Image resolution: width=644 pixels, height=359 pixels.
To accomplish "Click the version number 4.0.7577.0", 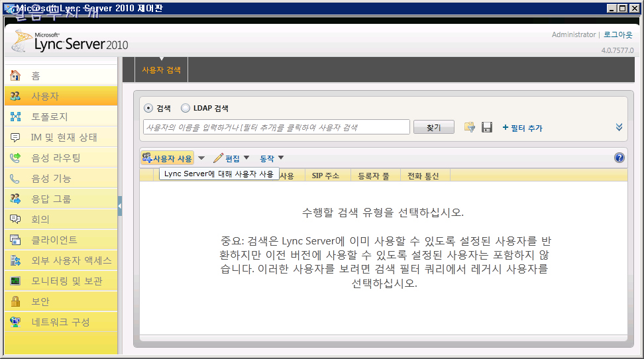I will (617, 50).
